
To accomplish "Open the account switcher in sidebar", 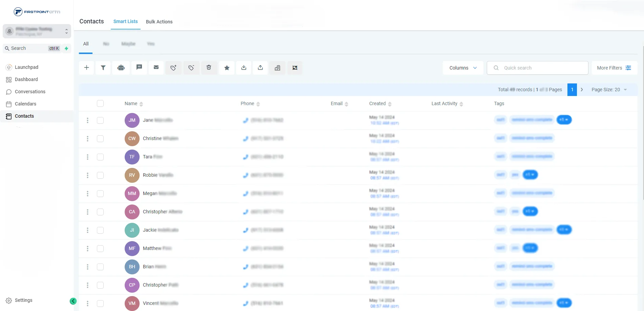I will [x=37, y=31].
